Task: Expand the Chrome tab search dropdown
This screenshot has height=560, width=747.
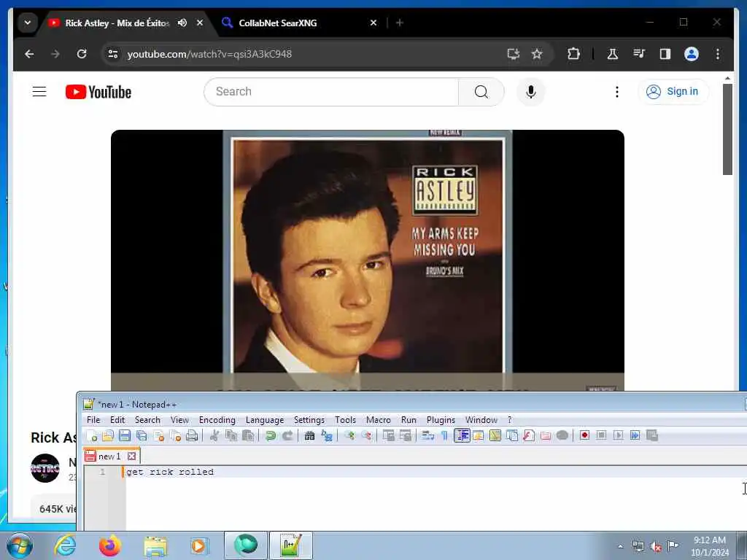Action: (28, 23)
